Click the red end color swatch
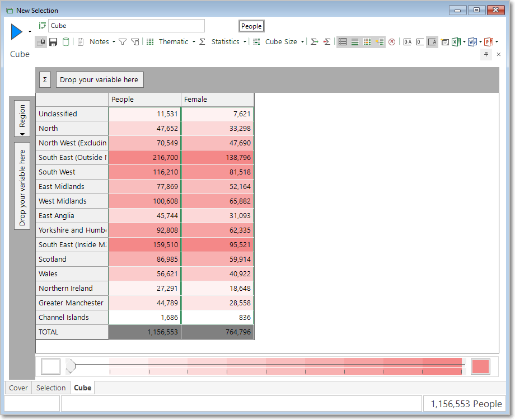 [480, 366]
